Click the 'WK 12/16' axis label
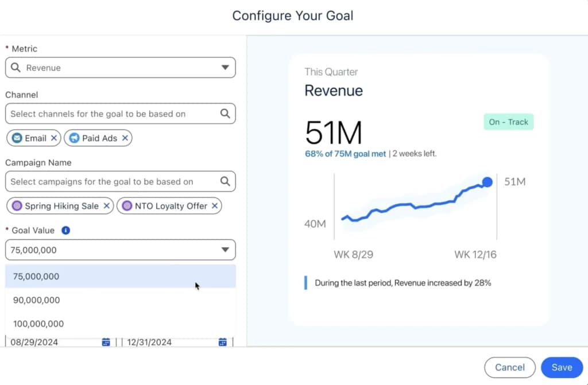Image resolution: width=588 pixels, height=385 pixels. [475, 255]
